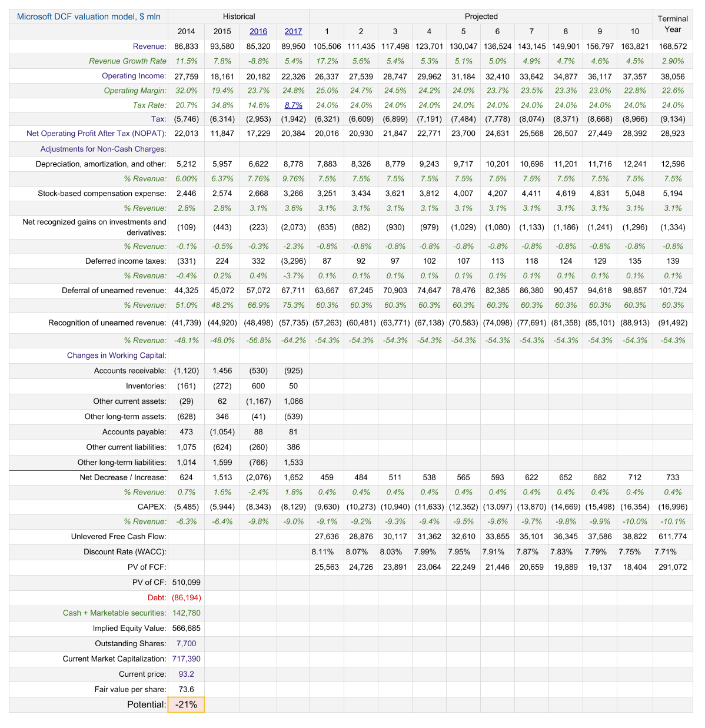
Task: Click the Historical column group header
Action: (x=239, y=16)
